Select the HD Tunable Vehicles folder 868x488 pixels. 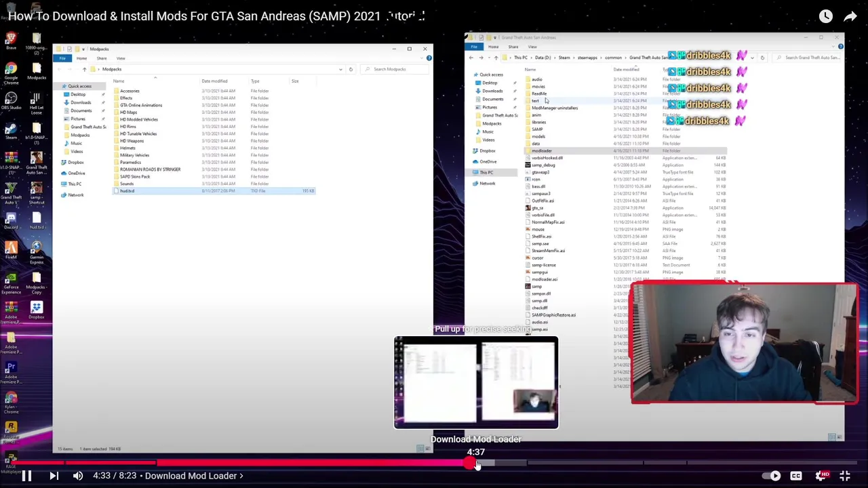(138, 134)
